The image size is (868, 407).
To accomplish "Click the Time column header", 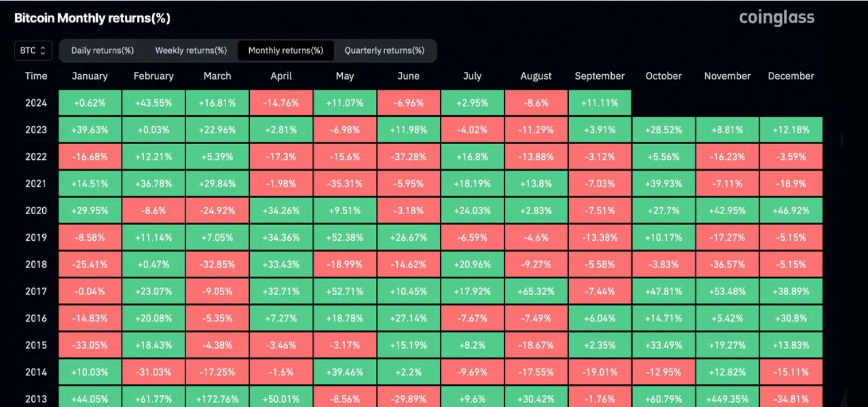I will point(36,76).
